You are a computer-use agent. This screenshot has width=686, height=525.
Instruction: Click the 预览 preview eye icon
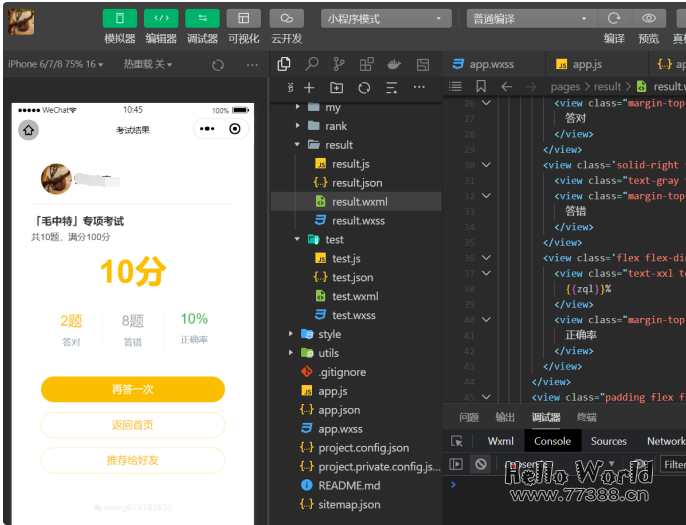(649, 18)
